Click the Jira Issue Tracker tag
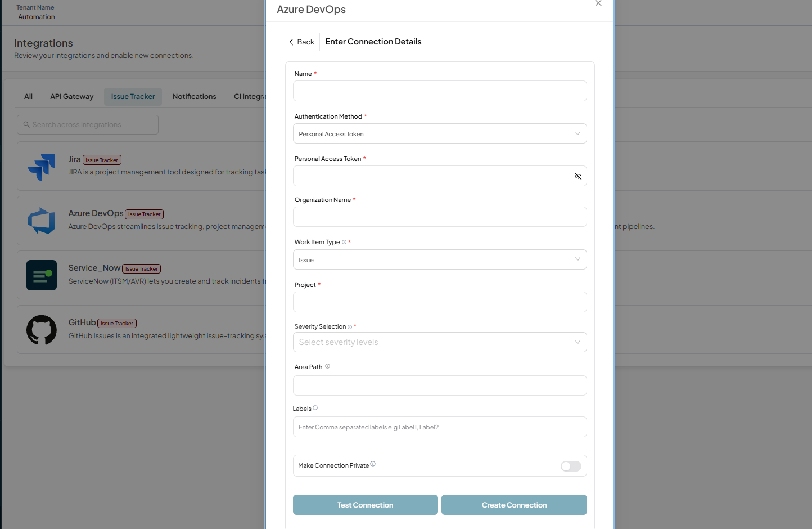The image size is (812, 529). click(x=102, y=160)
